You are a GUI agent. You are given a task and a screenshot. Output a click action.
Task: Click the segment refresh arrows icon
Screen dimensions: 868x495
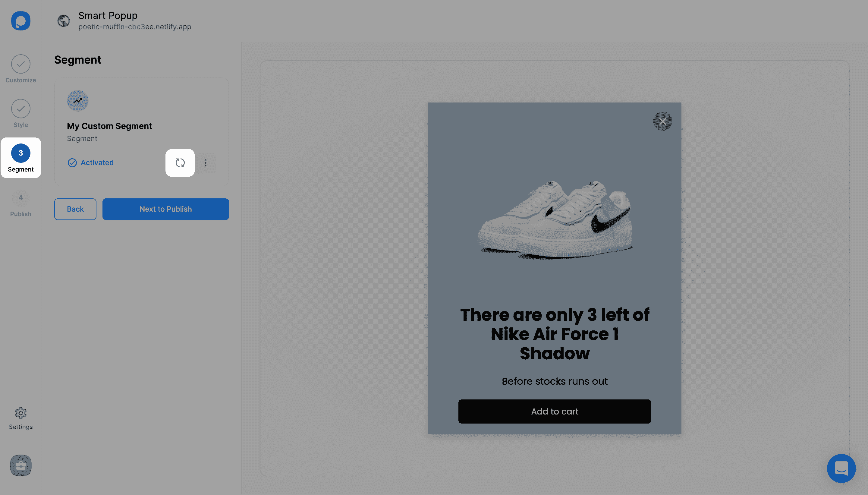click(180, 163)
